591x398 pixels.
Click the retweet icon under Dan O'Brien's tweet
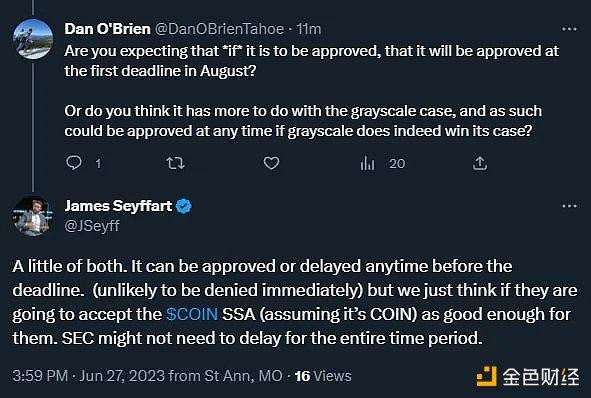pos(175,163)
